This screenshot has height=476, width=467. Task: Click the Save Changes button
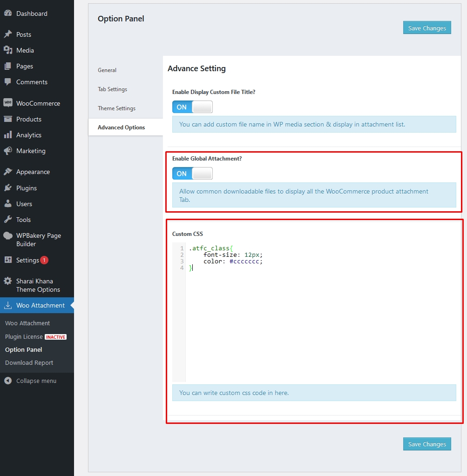(x=426, y=27)
